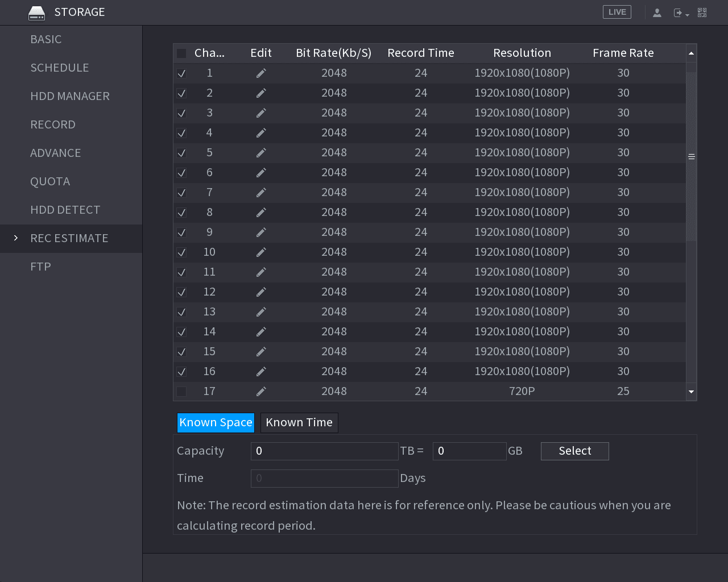728x582 pixels.
Task: Click the table scrollbar down arrow
Action: click(692, 392)
